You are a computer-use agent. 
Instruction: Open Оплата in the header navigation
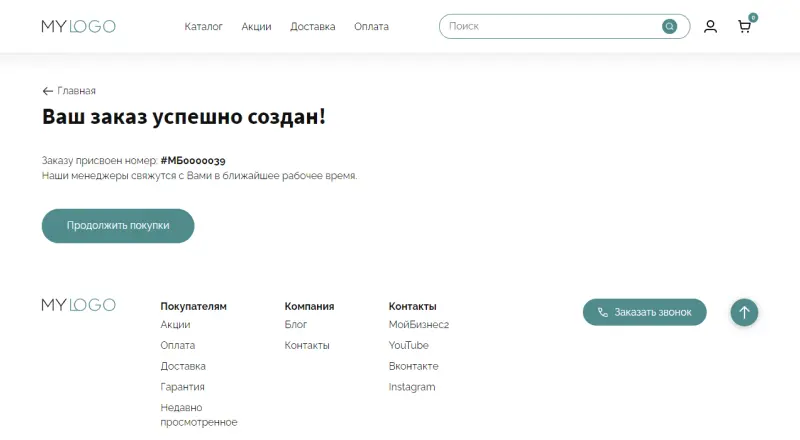[x=371, y=27]
